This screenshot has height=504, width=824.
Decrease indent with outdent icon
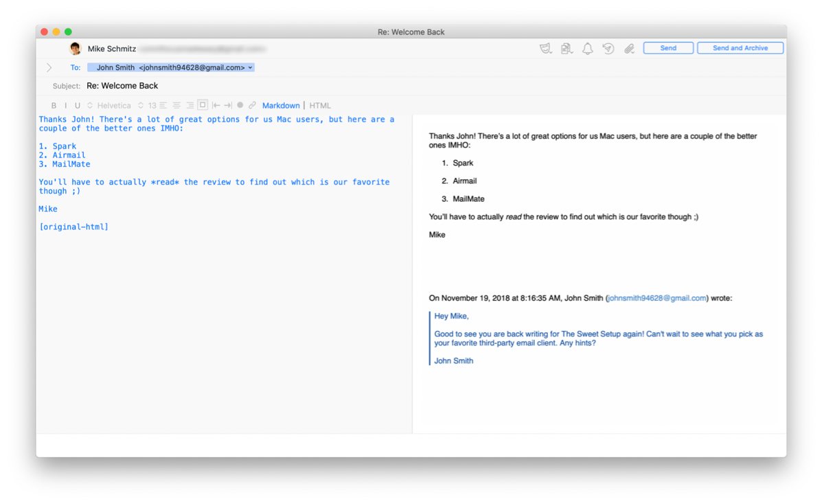pos(216,106)
